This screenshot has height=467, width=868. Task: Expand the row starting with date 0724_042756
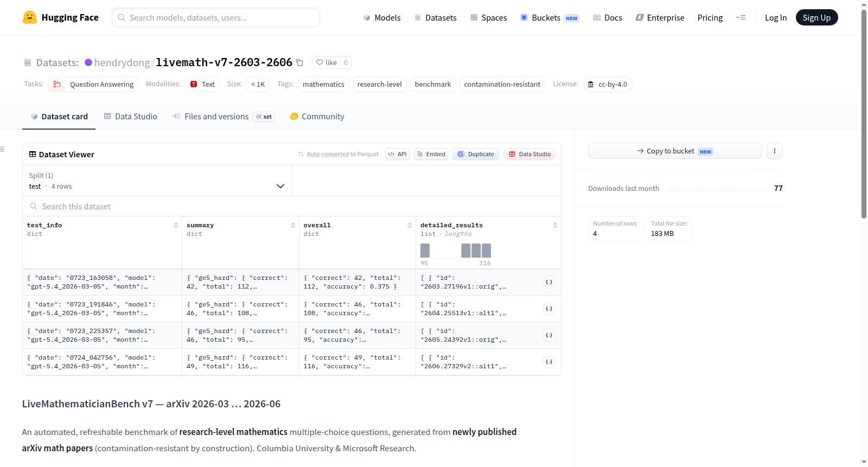(549, 362)
